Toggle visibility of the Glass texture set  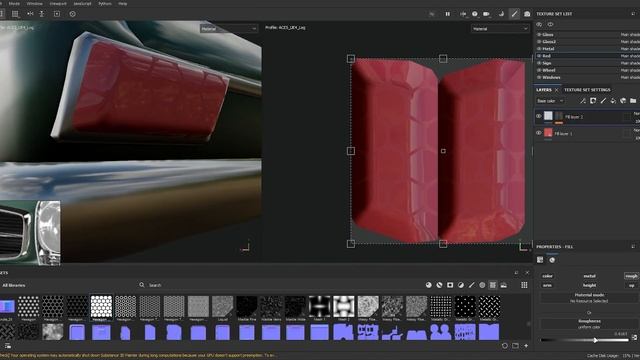[539, 35]
